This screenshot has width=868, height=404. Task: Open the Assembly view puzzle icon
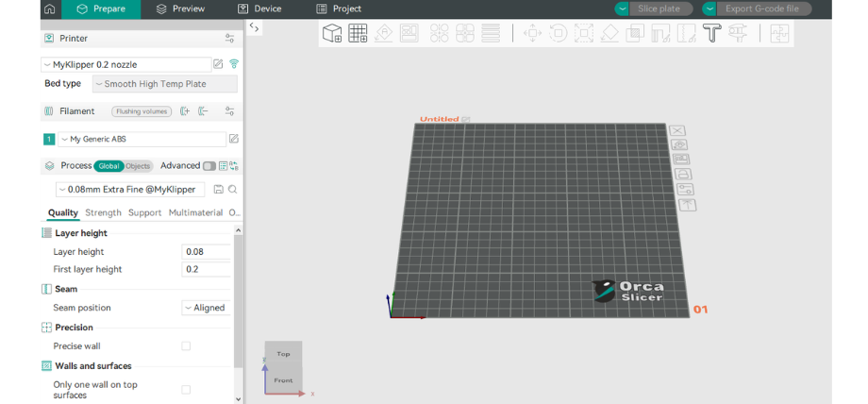[x=779, y=33]
